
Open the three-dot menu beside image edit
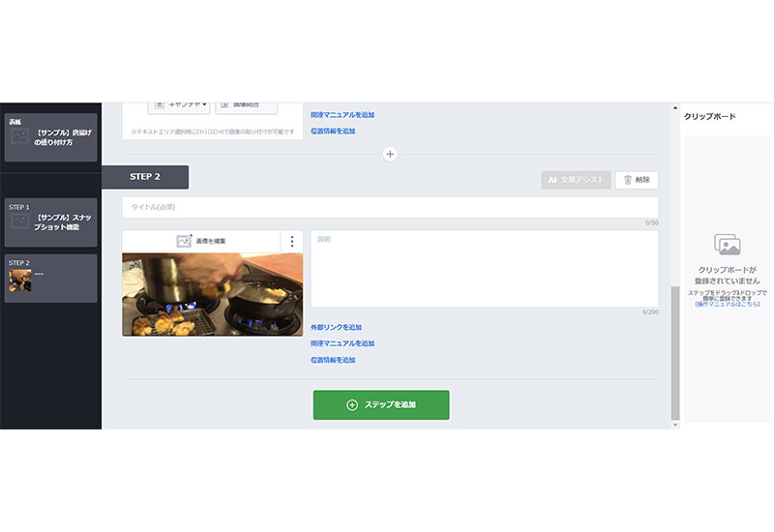pyautogui.click(x=292, y=241)
